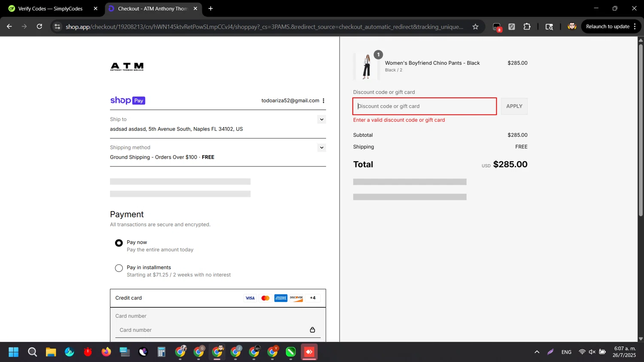The width and height of the screenshot is (644, 362).
Task: Click the American Express icon
Action: point(281,298)
